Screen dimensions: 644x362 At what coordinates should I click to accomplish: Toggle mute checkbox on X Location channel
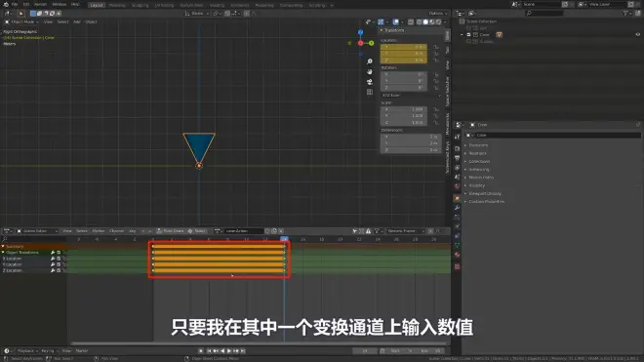(x=59, y=259)
